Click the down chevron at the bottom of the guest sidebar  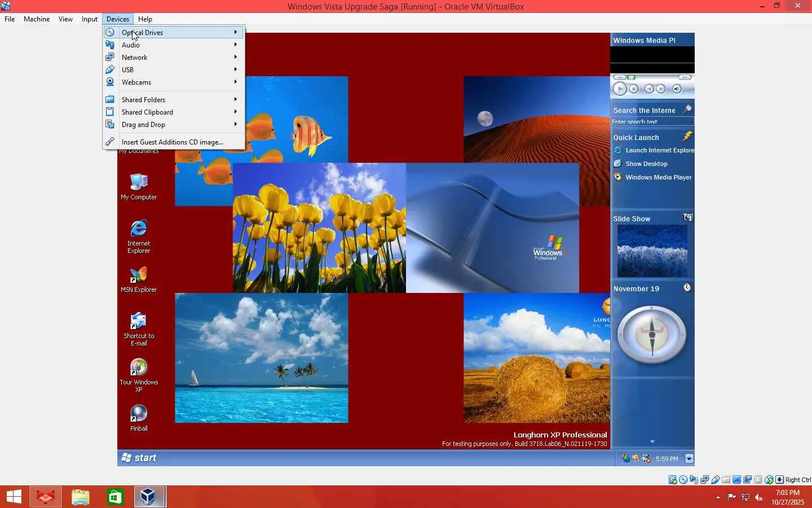(652, 441)
